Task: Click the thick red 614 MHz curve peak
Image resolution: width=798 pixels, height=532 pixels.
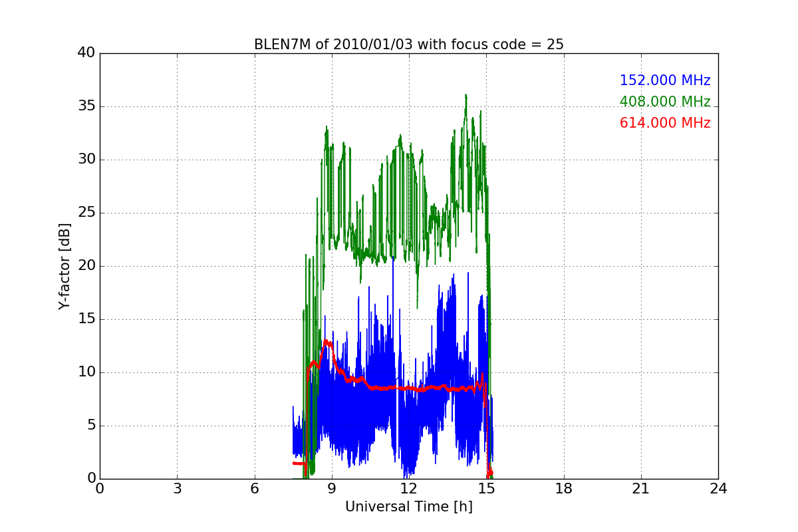Action: 326,341
